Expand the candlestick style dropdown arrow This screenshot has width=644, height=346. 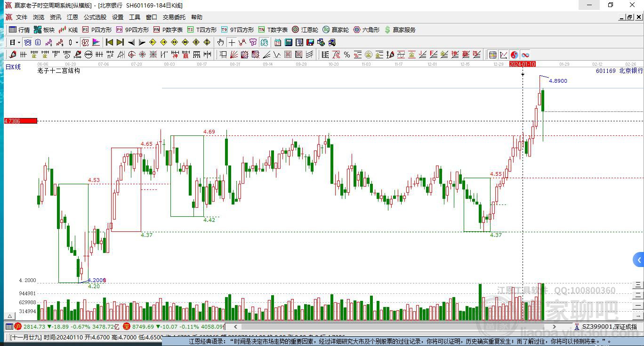pyautogui.click(x=77, y=42)
